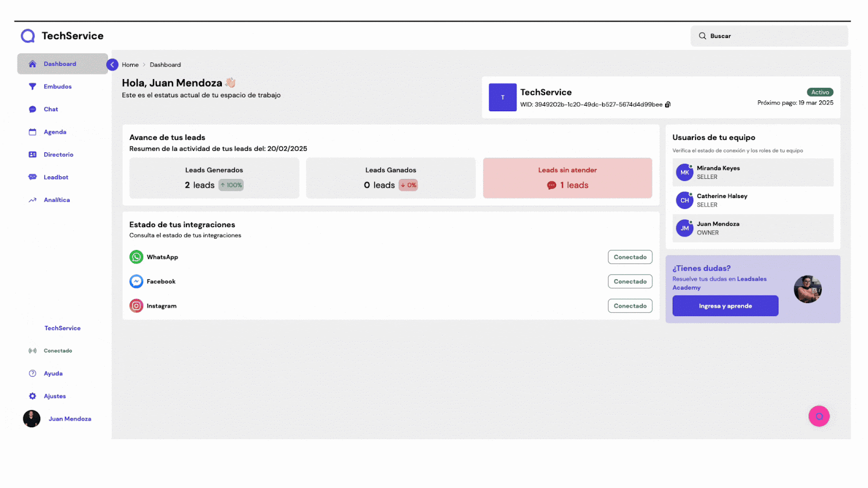Open Chat from the sidebar

(50, 110)
